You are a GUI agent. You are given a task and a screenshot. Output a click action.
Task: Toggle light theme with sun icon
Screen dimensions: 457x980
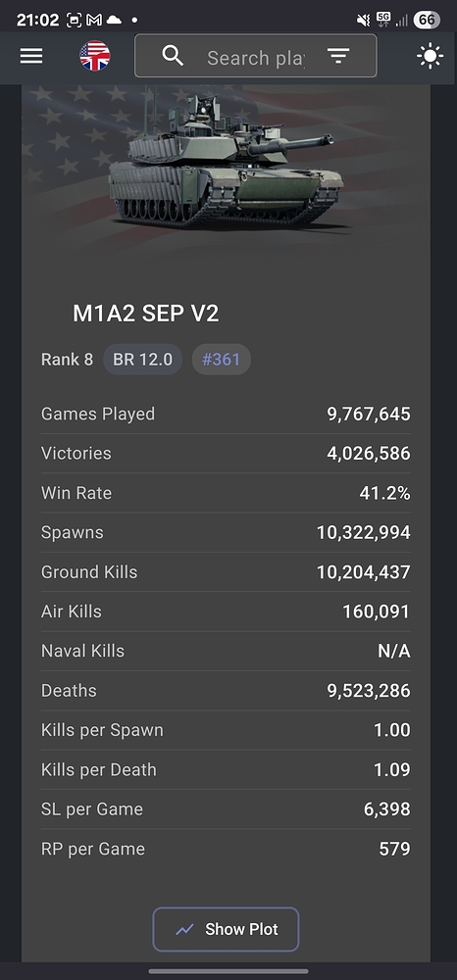(431, 57)
